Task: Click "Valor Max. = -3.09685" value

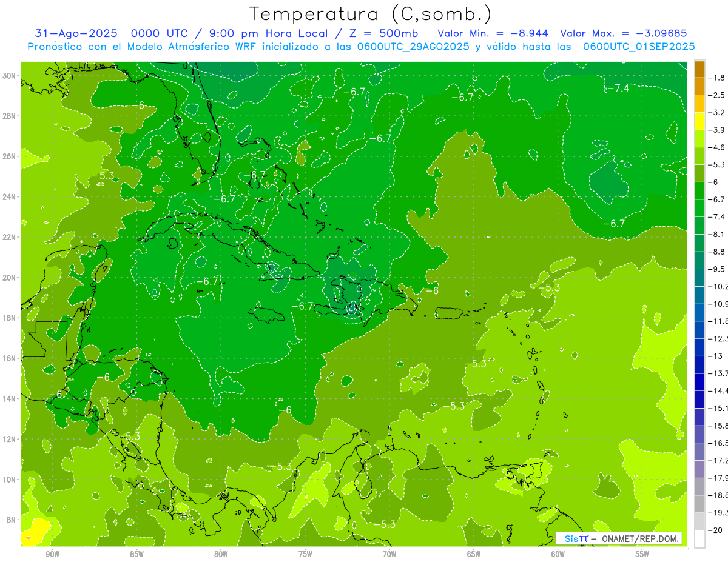Action: click(x=623, y=33)
